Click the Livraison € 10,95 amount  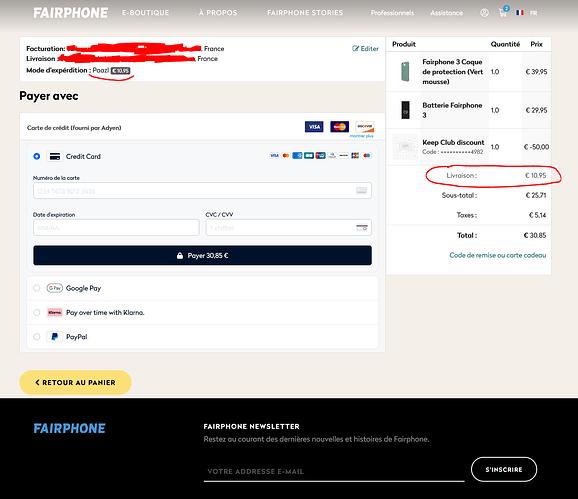[536, 175]
